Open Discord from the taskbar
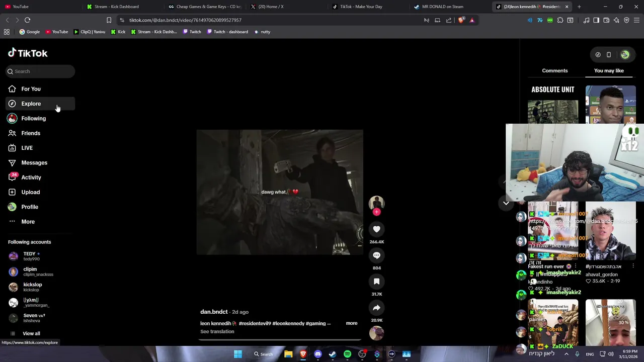The image size is (644, 362). coord(317,354)
